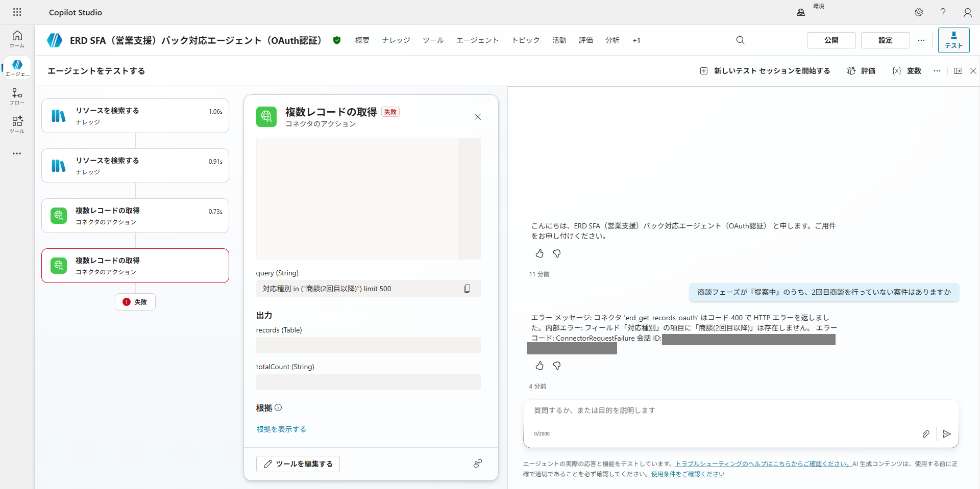The image size is (980, 489).
Task: Attach a file with paperclip icon
Action: 926,434
